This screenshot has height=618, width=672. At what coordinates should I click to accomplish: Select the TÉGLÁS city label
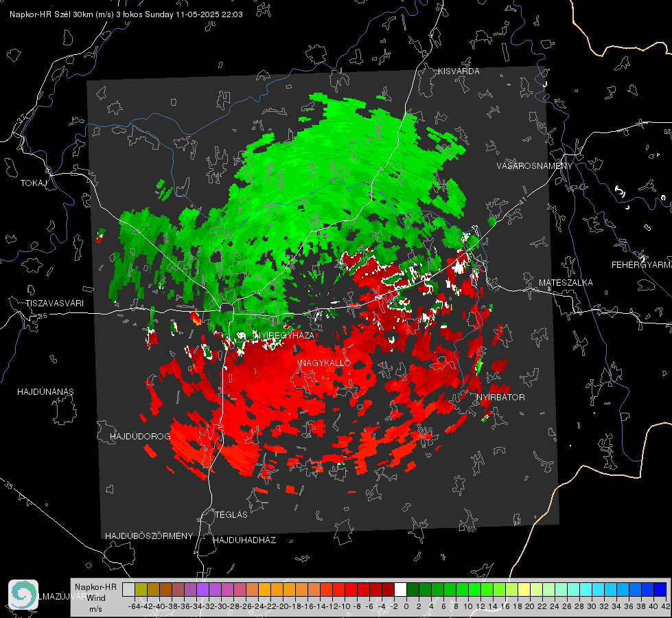point(231,514)
